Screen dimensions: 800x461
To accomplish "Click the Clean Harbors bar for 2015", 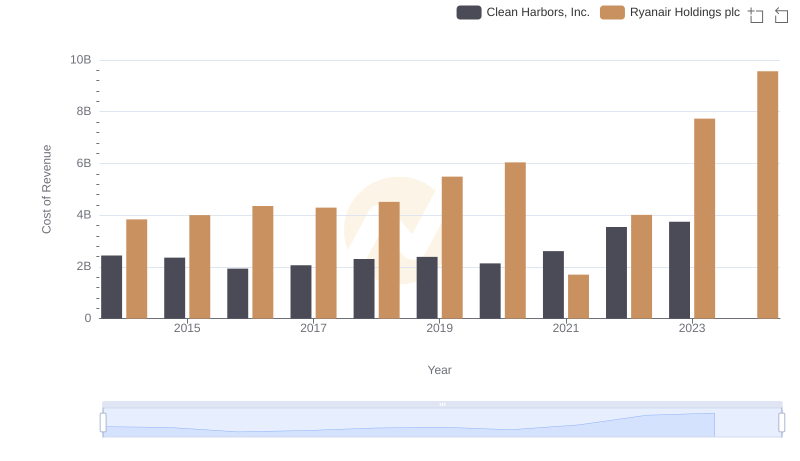I will point(174,288).
